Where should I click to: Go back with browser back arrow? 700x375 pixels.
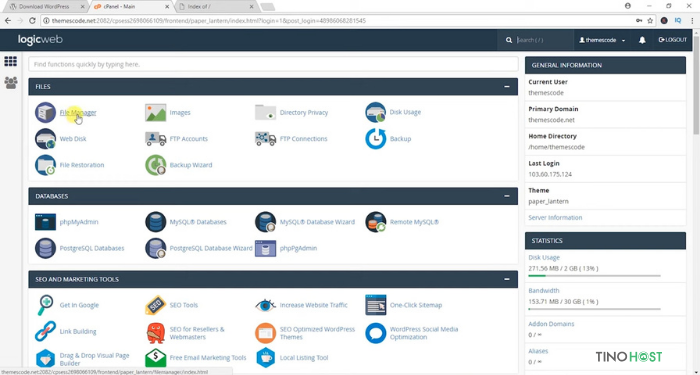tap(8, 21)
